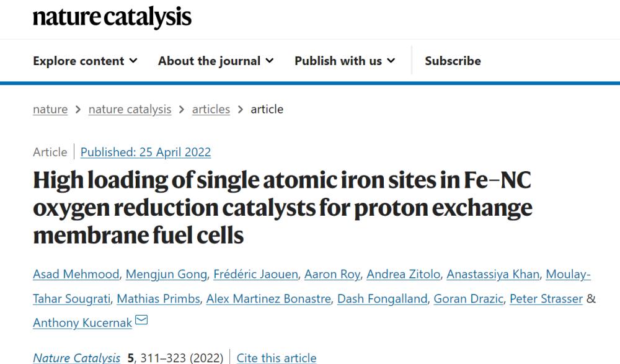Screen dimensions: 620x364
Task: Navigate to the articles breadcrumb
Action: tap(211, 109)
